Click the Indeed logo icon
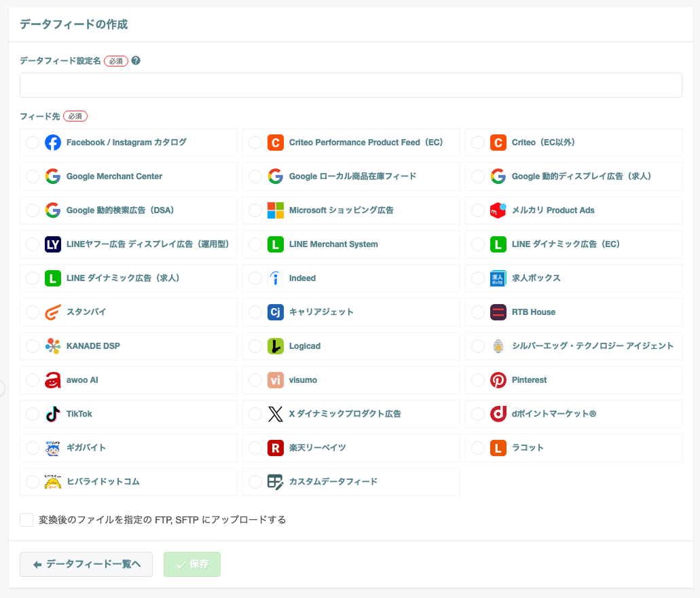This screenshot has height=598, width=700. click(x=276, y=278)
